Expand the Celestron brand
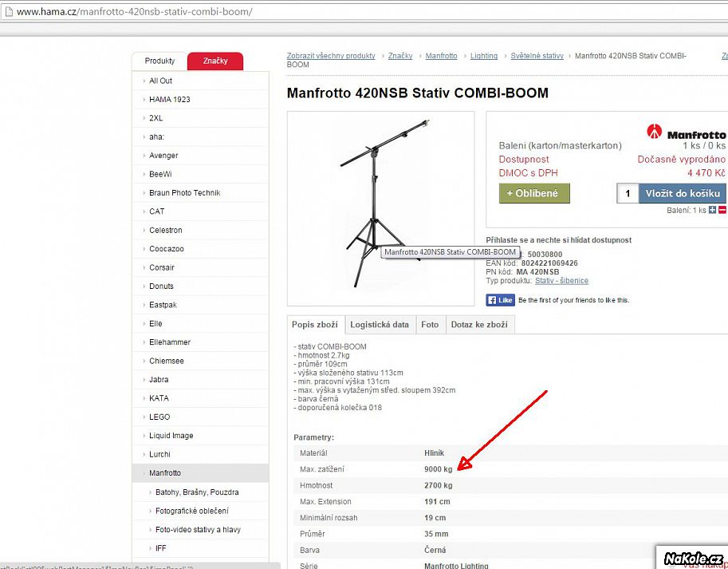Image resolution: width=728 pixels, height=569 pixels. pyautogui.click(x=166, y=230)
